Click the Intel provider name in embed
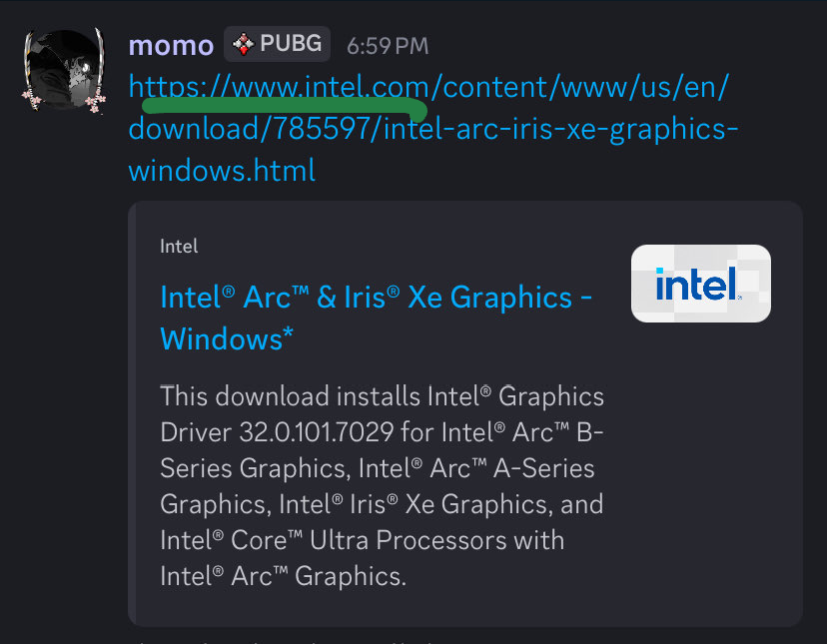 [179, 246]
